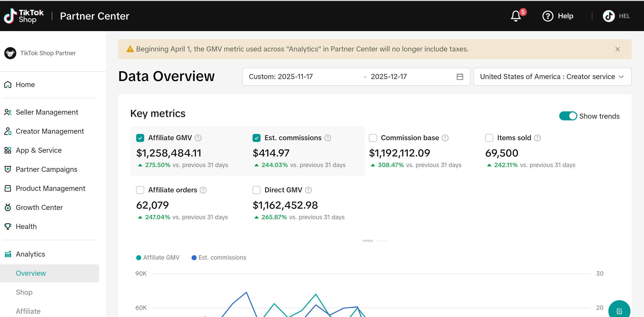Check the Commission base checkbox
644x317 pixels.
373,138
